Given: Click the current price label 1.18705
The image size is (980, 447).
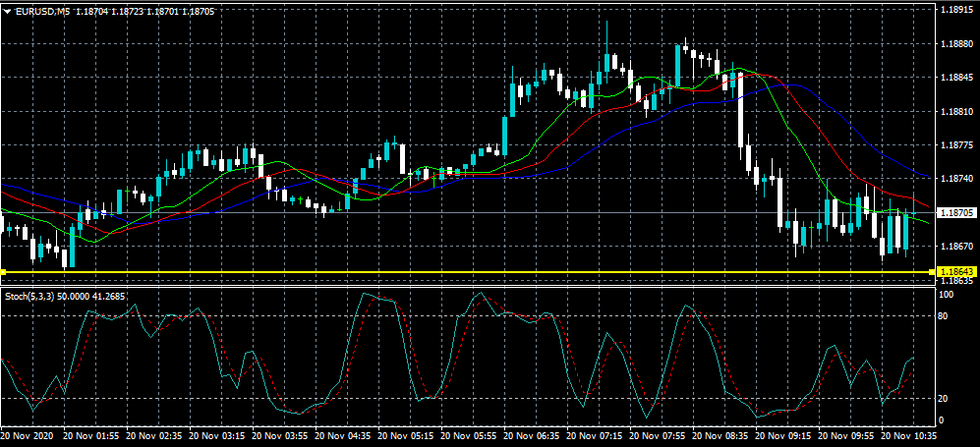Looking at the screenshot, I should click(957, 213).
